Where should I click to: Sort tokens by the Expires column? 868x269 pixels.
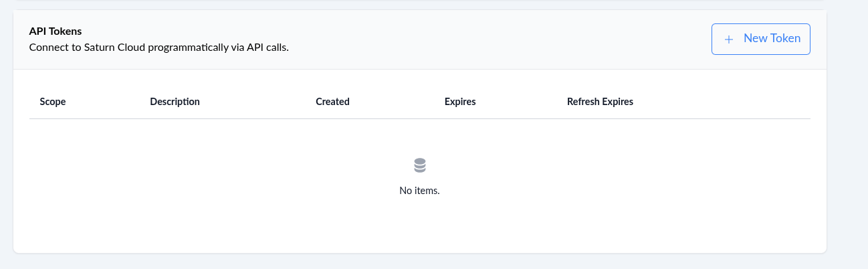click(459, 102)
